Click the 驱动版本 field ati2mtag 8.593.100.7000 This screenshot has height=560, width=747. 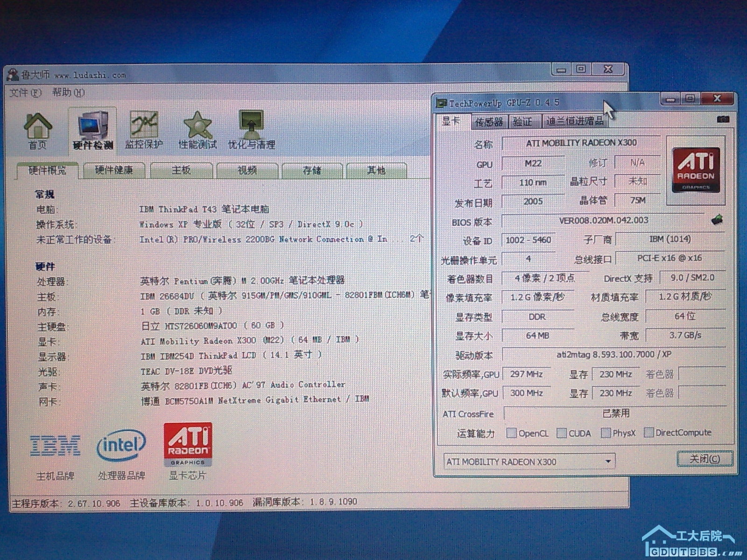click(613, 355)
